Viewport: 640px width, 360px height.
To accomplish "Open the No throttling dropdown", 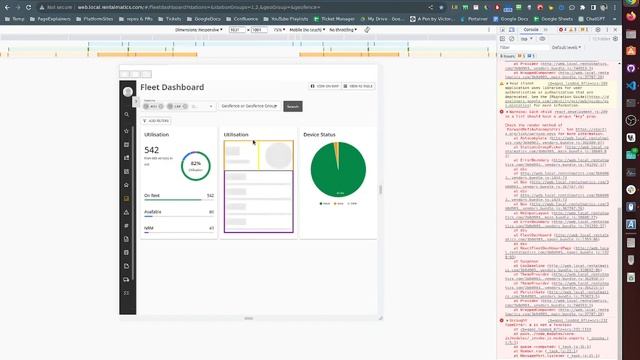I will coord(343,30).
